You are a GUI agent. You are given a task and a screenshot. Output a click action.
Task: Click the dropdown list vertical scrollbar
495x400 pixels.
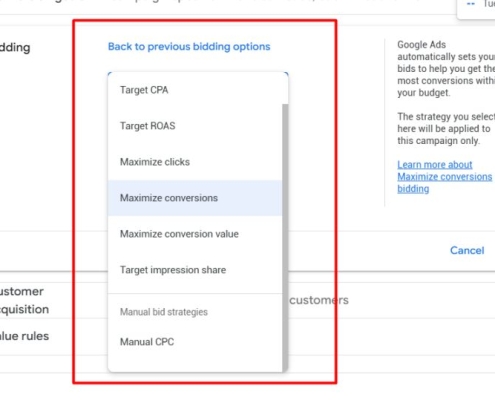(x=285, y=238)
